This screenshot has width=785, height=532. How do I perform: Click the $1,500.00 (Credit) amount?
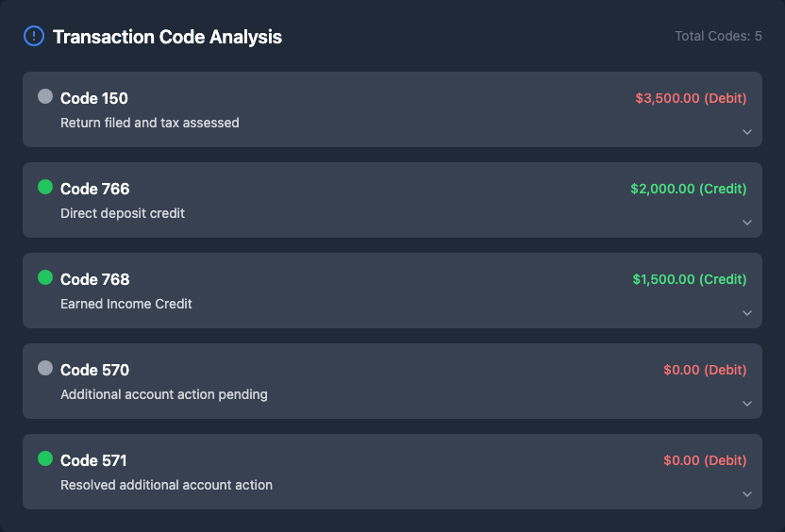tap(690, 279)
